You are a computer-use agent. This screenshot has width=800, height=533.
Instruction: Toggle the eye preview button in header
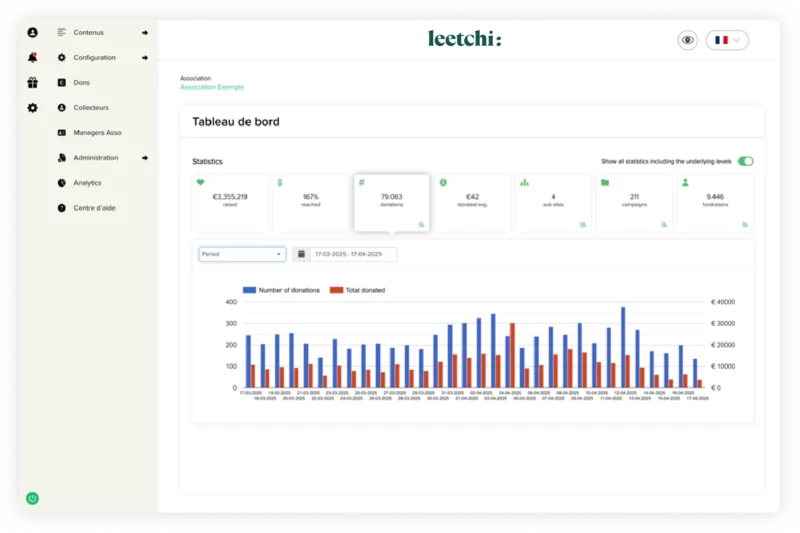tap(688, 40)
